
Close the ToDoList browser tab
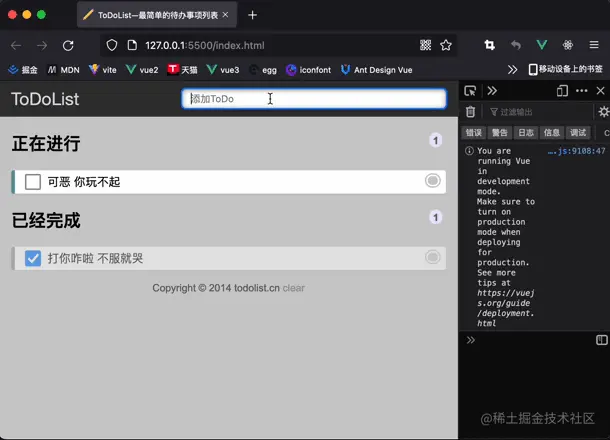click(x=225, y=15)
